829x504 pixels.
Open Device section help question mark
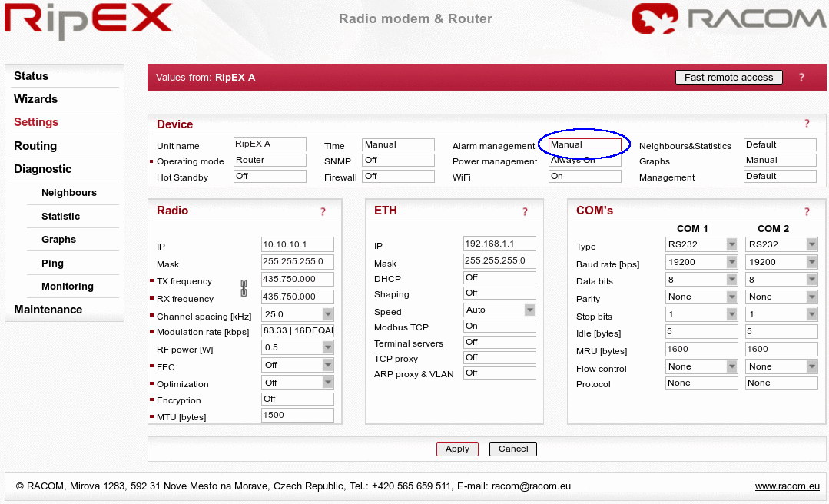coord(807,123)
